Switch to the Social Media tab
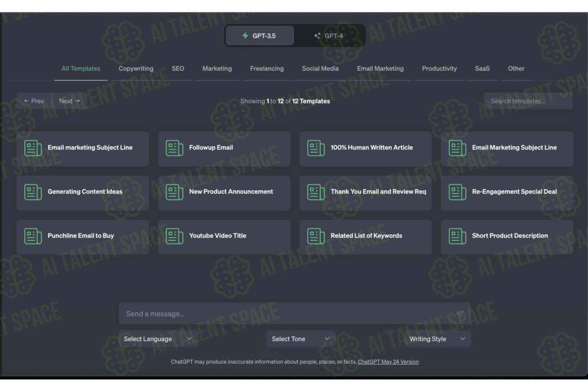 (x=320, y=69)
